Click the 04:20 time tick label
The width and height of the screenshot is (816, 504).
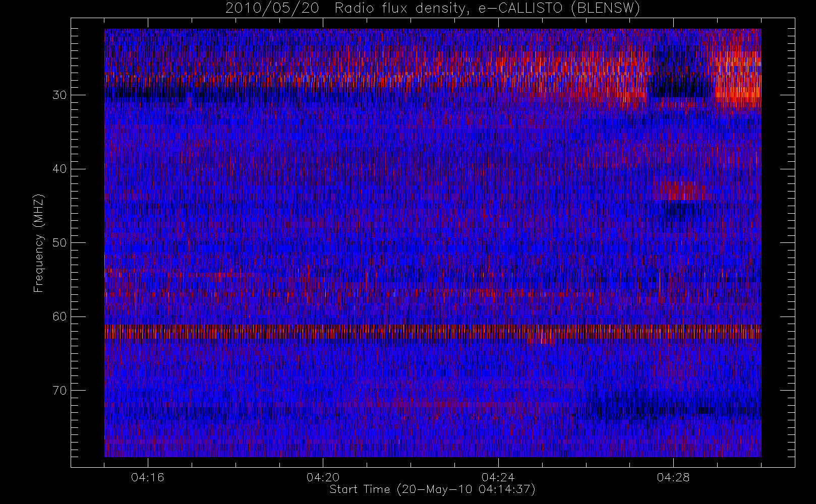[323, 477]
